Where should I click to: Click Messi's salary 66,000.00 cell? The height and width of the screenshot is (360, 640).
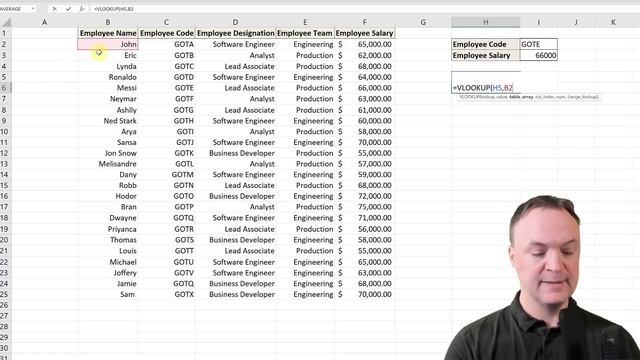(364, 88)
